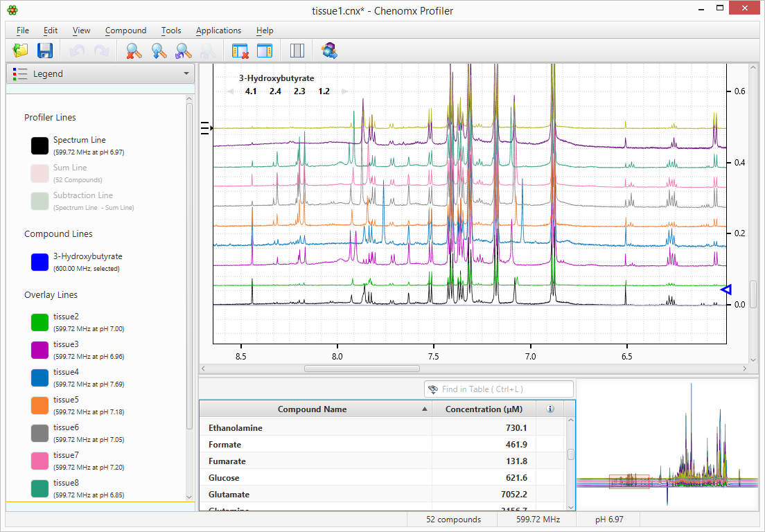Image resolution: width=765 pixels, height=532 pixels.
Task: Click the orange tissue5 color swatch
Action: point(39,405)
